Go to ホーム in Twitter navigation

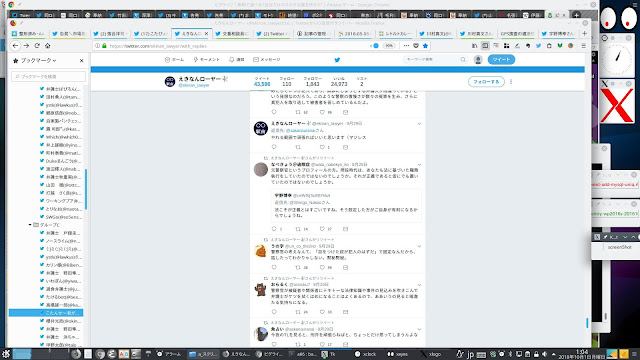(174, 60)
